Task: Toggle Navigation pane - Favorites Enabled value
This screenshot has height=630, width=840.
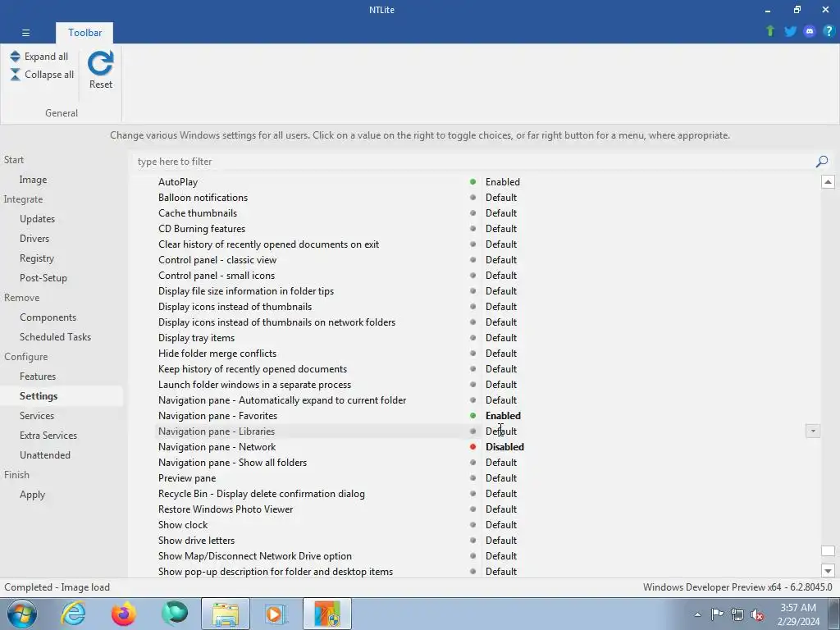Action: pos(503,416)
